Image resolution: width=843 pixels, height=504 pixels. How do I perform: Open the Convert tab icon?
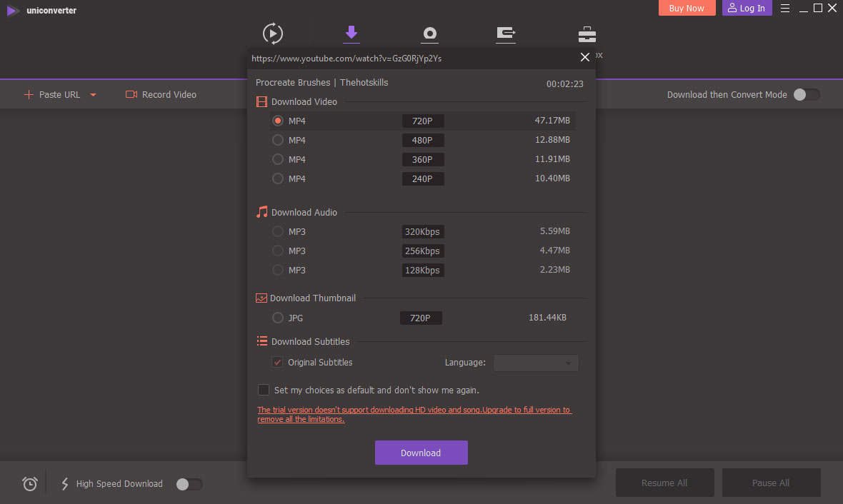(273, 34)
